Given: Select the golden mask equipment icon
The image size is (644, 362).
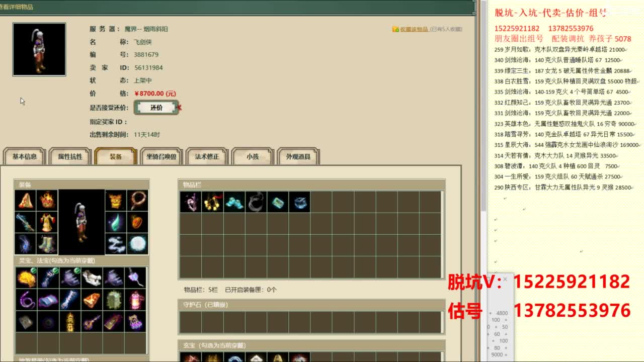Looking at the screenshot, I should pos(116,200).
